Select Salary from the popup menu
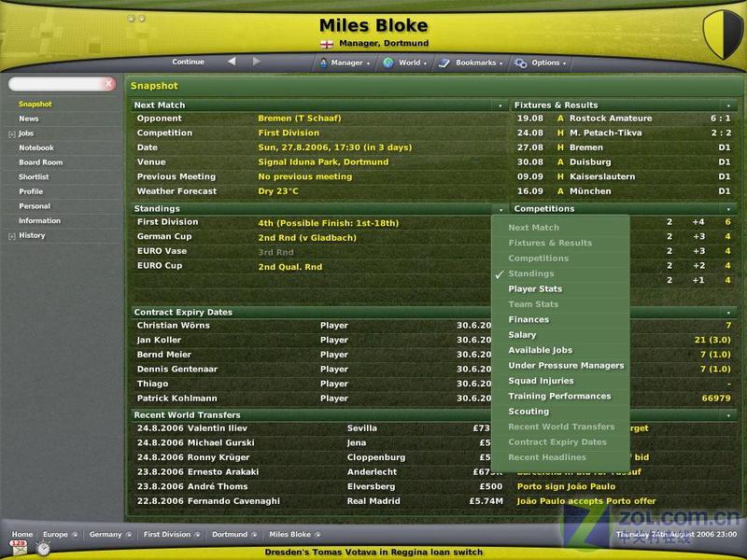This screenshot has width=747, height=560. tap(522, 335)
